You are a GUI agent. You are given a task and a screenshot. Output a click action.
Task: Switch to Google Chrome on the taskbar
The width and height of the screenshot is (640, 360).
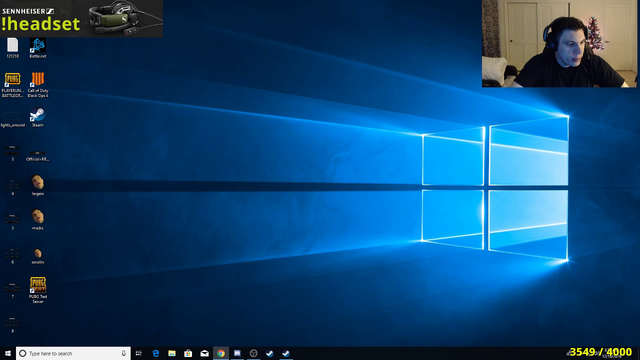(221, 353)
